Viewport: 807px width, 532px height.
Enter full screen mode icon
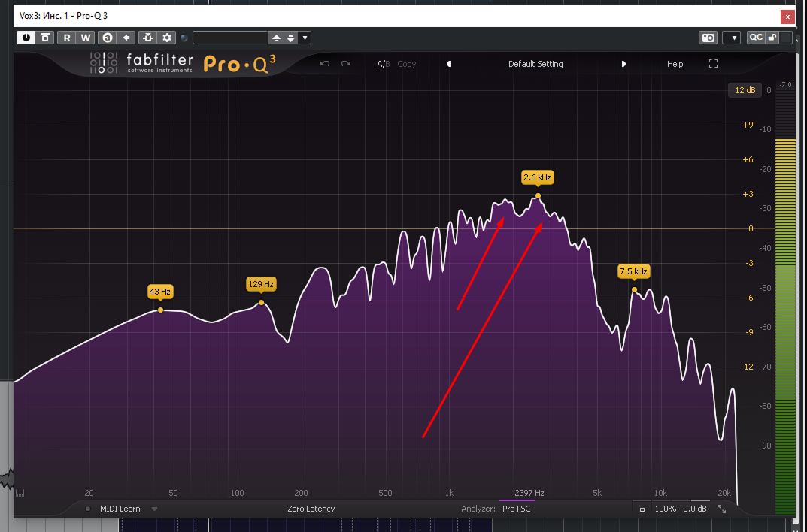[x=713, y=64]
